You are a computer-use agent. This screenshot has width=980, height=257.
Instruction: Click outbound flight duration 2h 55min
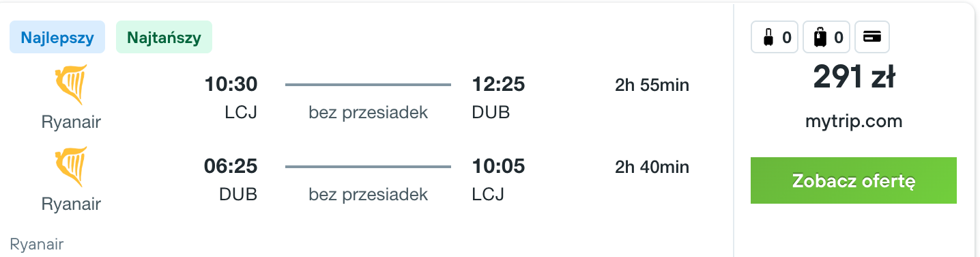tap(652, 85)
